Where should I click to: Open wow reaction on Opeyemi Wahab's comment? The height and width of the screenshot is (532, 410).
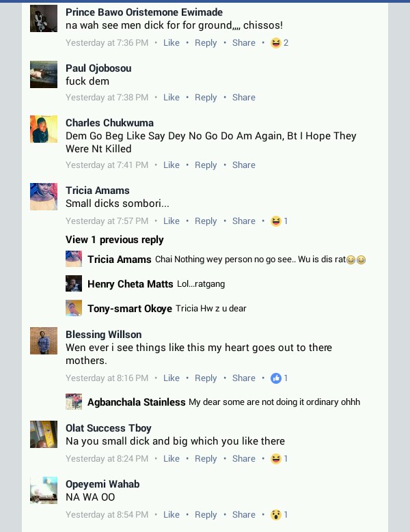point(279,515)
